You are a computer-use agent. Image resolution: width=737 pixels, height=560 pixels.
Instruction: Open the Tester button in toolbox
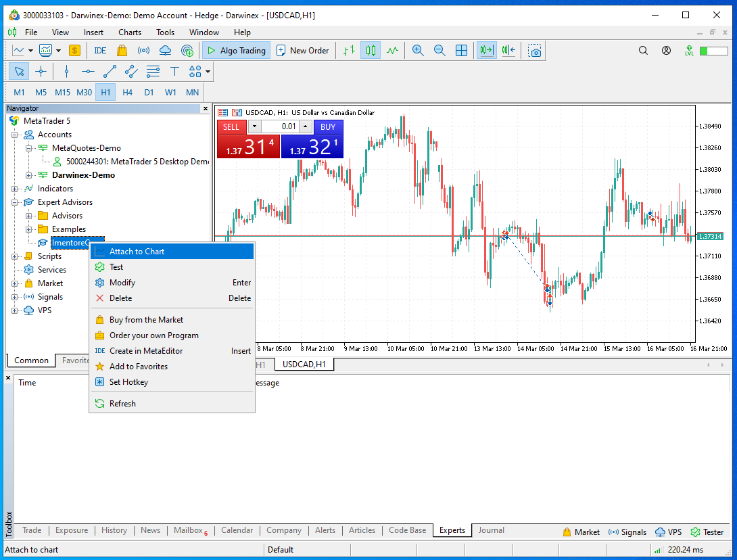707,532
